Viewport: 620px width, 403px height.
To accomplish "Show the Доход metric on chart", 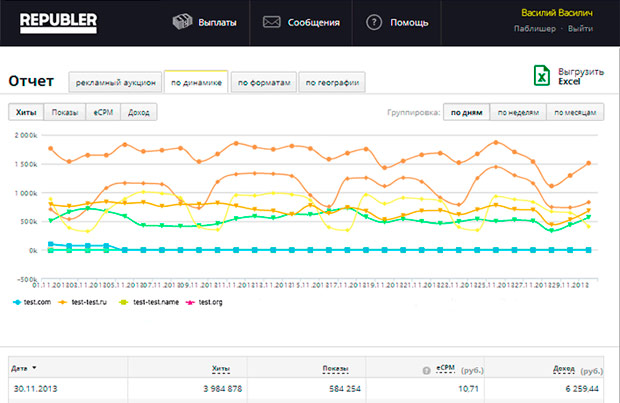I will [x=138, y=112].
